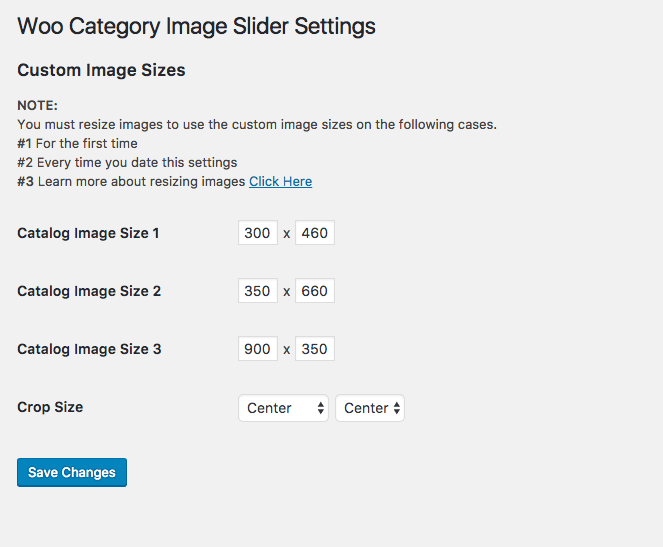Click the Catalog Image Size 1 height field
This screenshot has width=663, height=547.
click(x=314, y=233)
